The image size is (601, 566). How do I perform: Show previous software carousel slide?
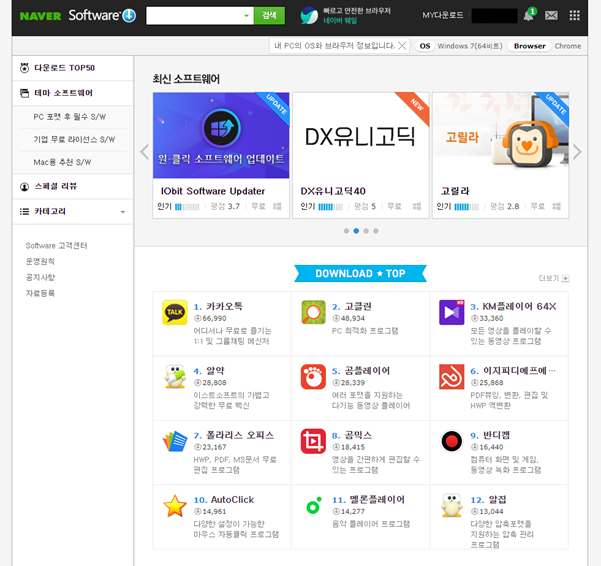(145, 152)
